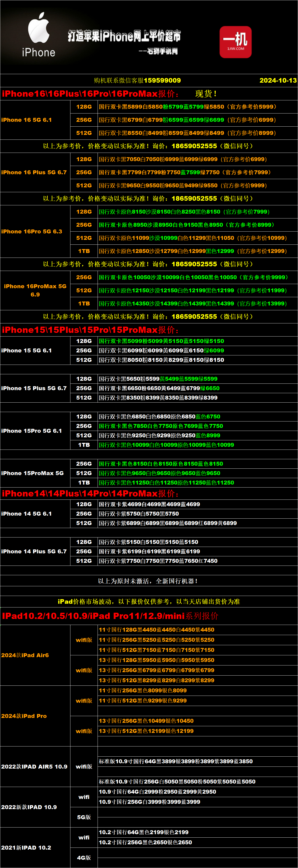Click iPad Pro 13寸国行512G row 黑色12199
This screenshot has height=868, width=298.
198,731
